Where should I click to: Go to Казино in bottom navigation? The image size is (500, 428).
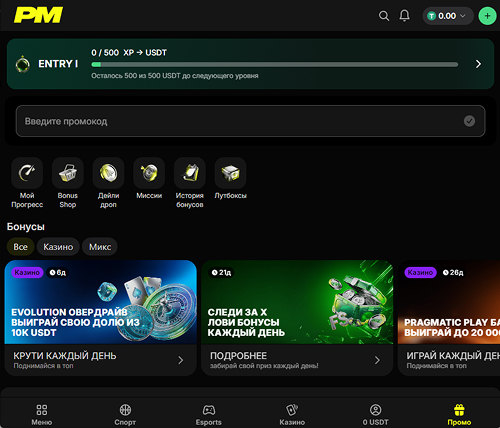tap(292, 414)
